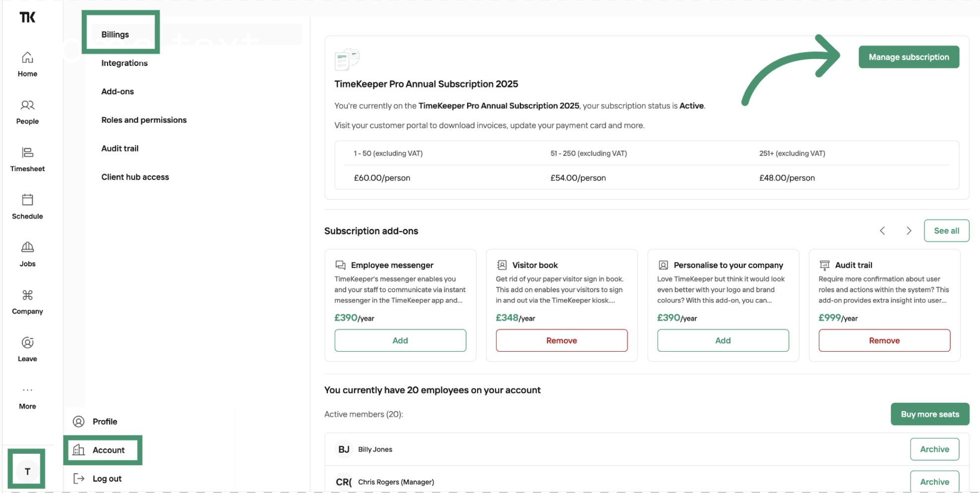The height and width of the screenshot is (493, 980).
Task: Click the Profile person icon
Action: [x=78, y=422]
